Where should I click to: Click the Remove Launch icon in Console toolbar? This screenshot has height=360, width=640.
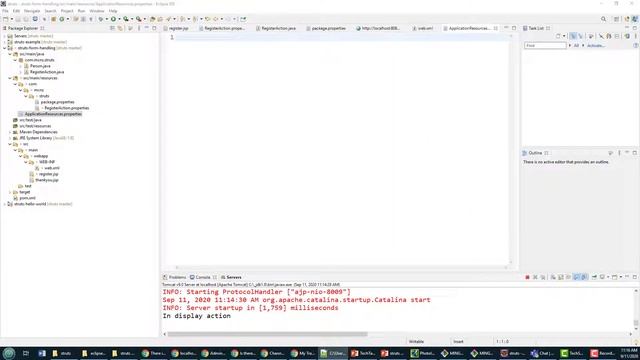535,277
